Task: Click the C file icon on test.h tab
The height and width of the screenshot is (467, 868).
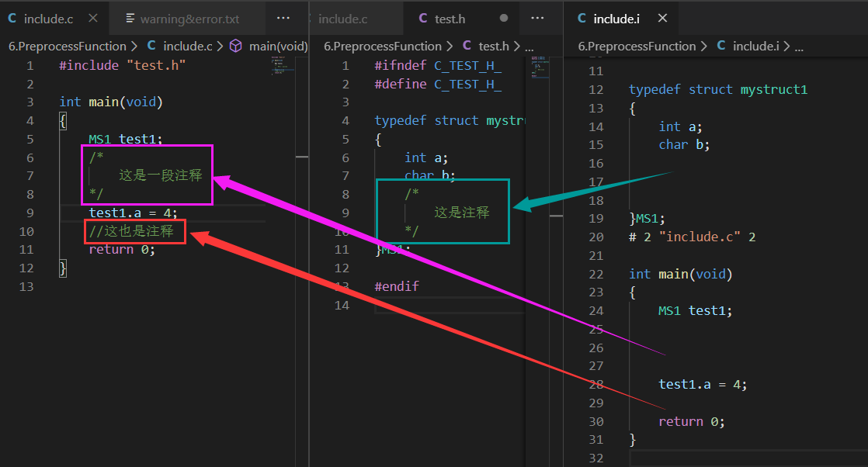Action: click(423, 19)
